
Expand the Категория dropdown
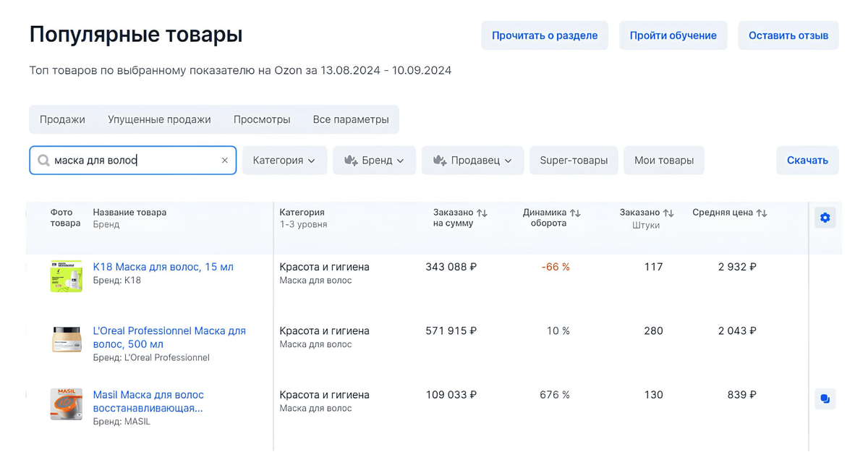[x=284, y=161]
